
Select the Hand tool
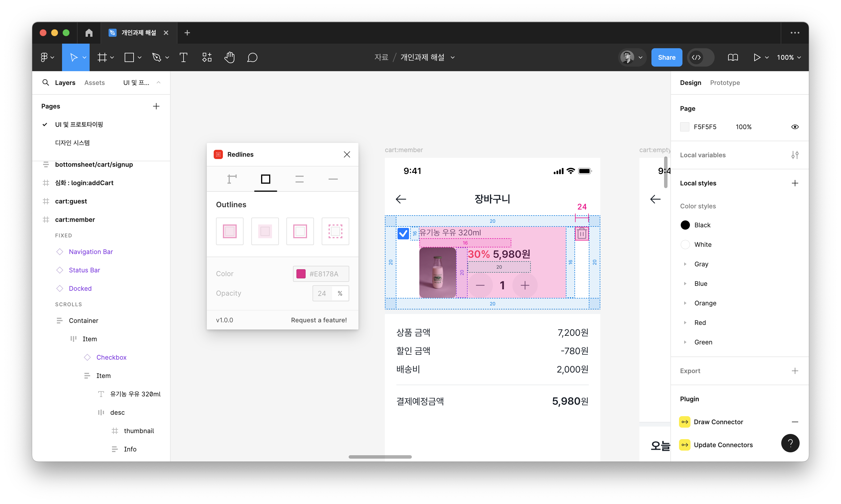click(230, 57)
